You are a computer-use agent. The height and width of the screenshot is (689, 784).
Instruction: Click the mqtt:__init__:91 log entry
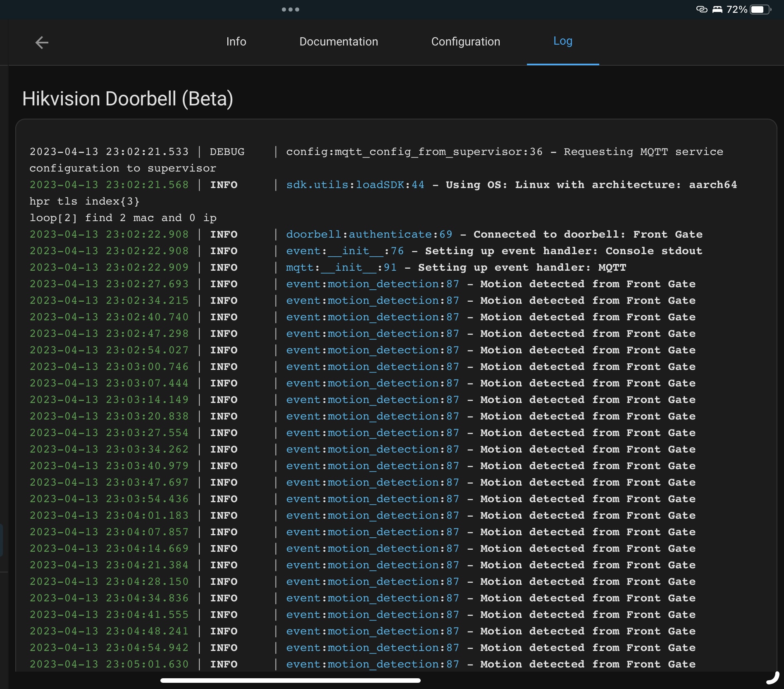[x=328, y=267]
